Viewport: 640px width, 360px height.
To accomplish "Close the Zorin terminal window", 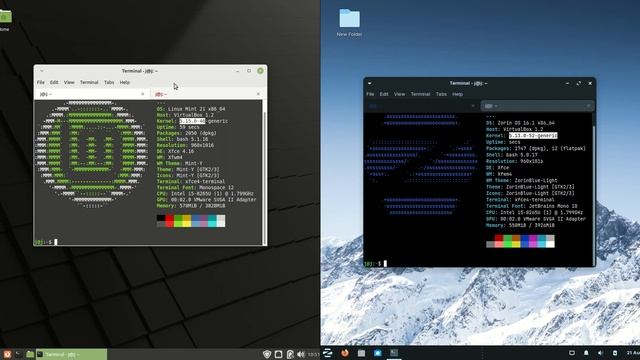I will coord(590,83).
